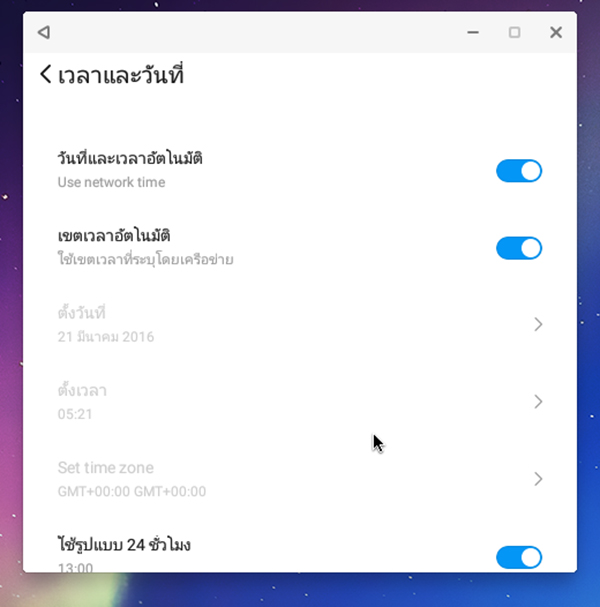Toggle วันที่และเวลาอัตโนมัติ switch off
The width and height of the screenshot is (600, 607).
[519, 171]
